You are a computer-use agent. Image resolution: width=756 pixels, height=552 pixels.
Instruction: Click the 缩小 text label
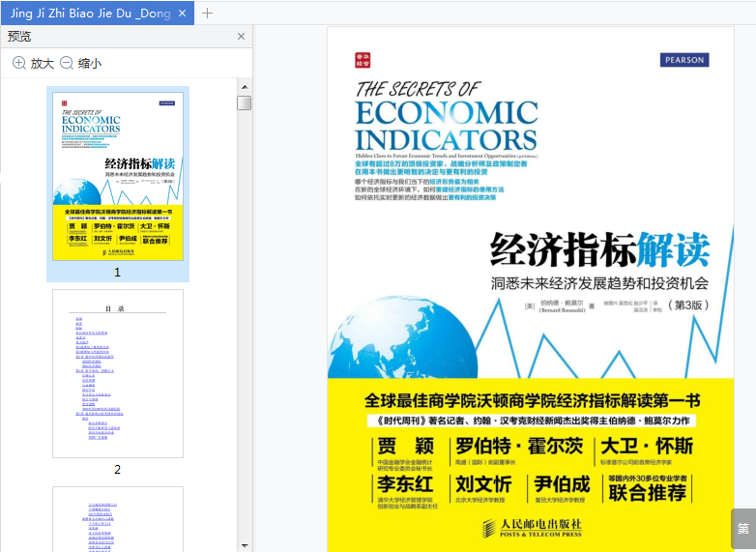(x=90, y=63)
